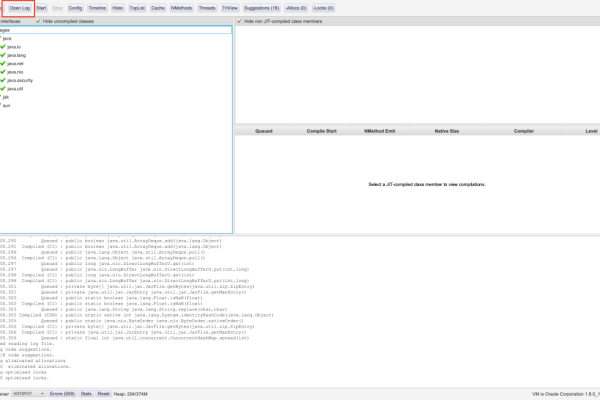View Suggestions (18) report

coord(261,8)
